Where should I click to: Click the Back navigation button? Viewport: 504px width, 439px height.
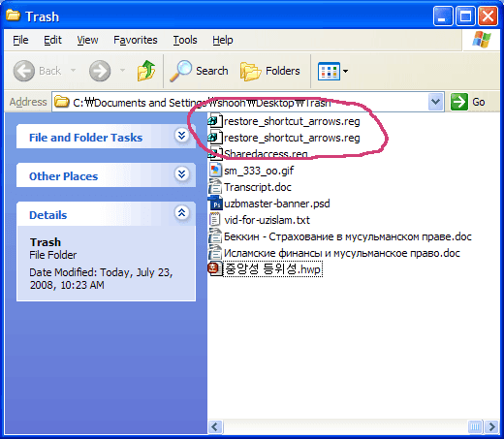pos(37,71)
